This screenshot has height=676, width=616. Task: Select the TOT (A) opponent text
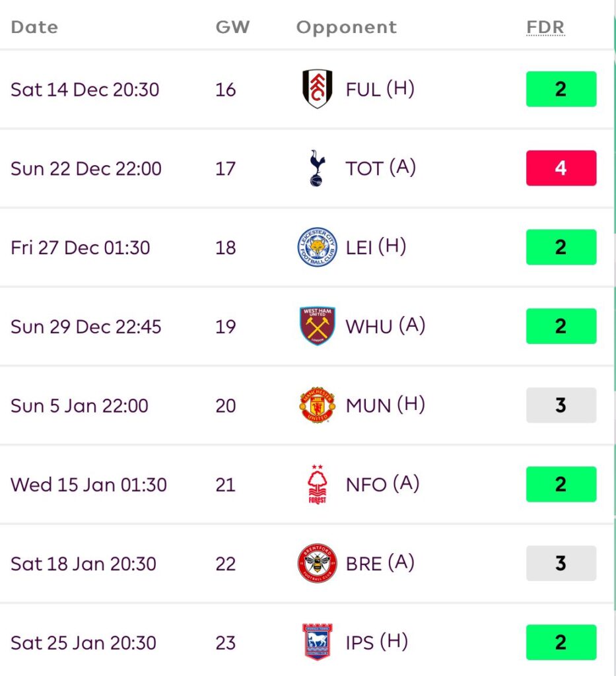tap(380, 168)
